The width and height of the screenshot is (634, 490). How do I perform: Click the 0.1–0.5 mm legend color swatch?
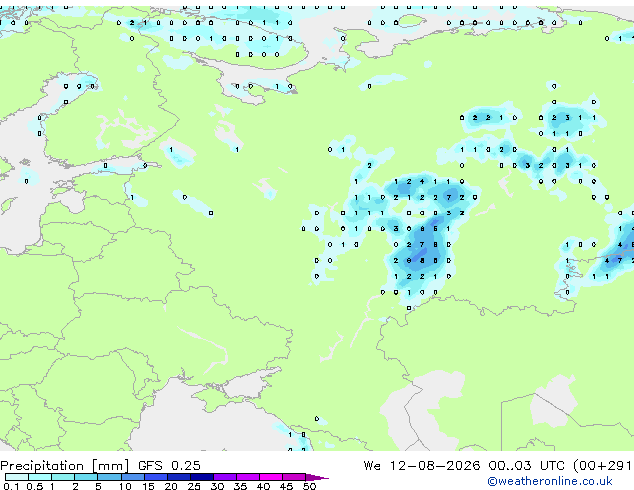(x=17, y=477)
